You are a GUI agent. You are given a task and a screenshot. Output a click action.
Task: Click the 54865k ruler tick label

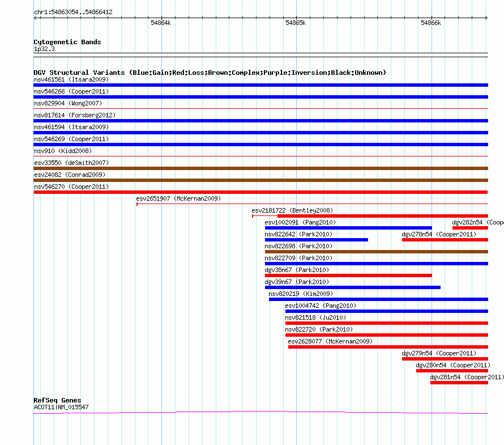(296, 23)
